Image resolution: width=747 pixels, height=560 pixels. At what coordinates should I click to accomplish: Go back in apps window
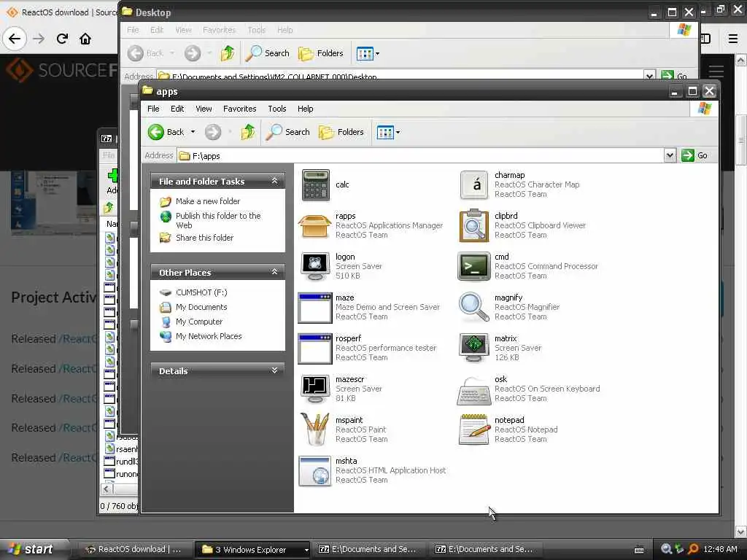[x=166, y=132]
